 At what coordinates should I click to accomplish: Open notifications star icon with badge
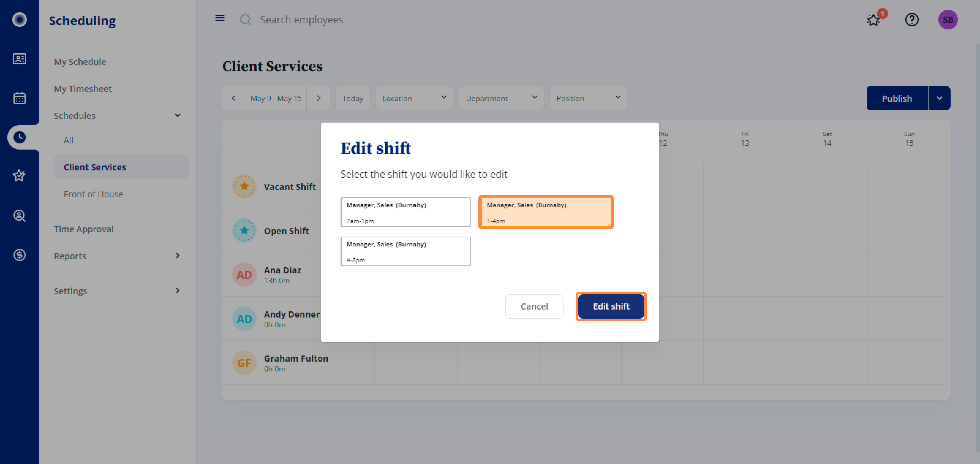coord(874,20)
